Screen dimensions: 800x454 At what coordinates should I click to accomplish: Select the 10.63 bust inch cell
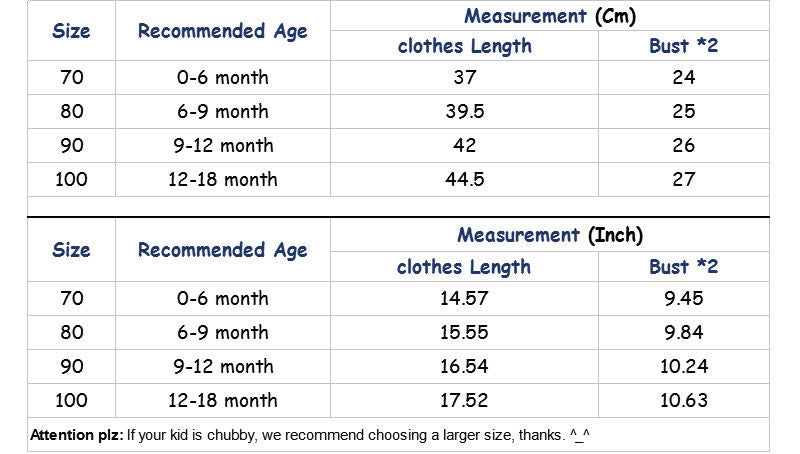[684, 400]
